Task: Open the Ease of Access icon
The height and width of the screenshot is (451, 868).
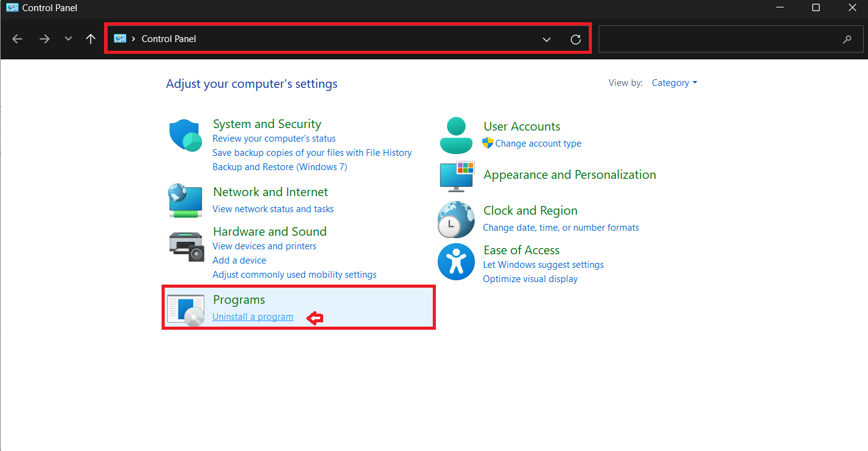Action: (x=456, y=262)
